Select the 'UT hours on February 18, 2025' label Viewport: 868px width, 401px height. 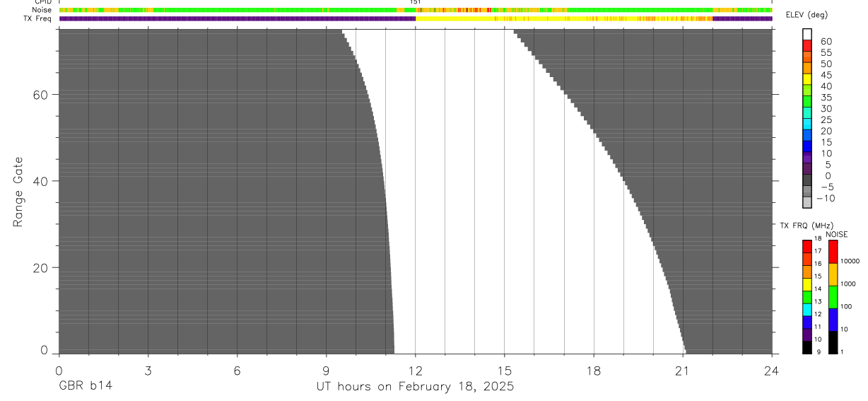(415, 387)
